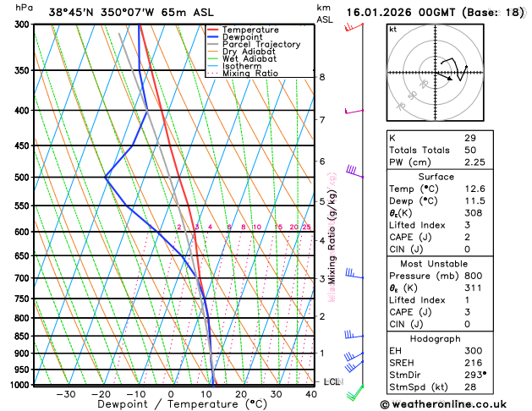
Task: Click the 500 hPa pressure label
Action: pos(24,178)
